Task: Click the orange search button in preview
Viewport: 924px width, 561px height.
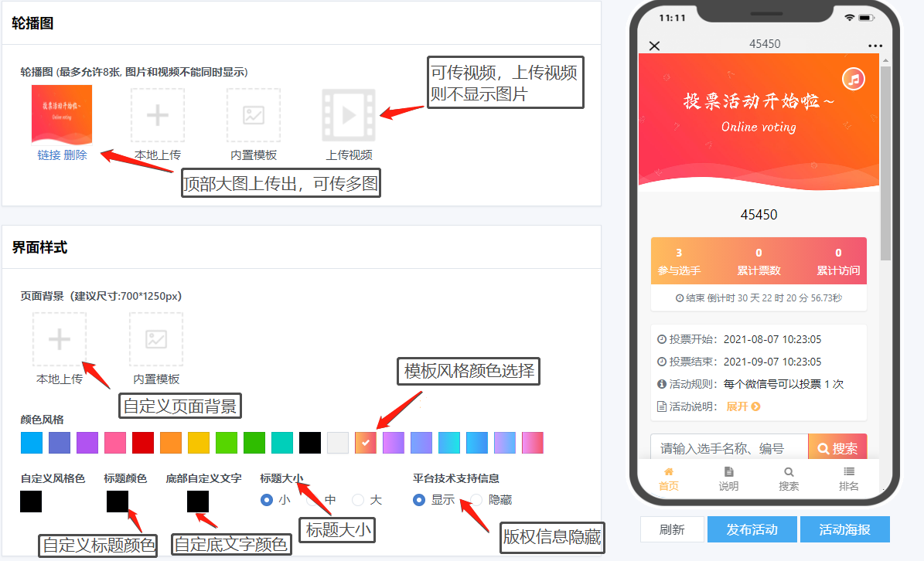Action: tap(837, 448)
